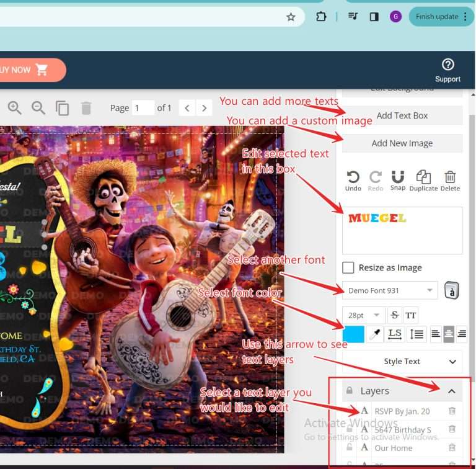Delete the page with toolbar trash icon
This screenshot has width=476, height=469.
86,108
